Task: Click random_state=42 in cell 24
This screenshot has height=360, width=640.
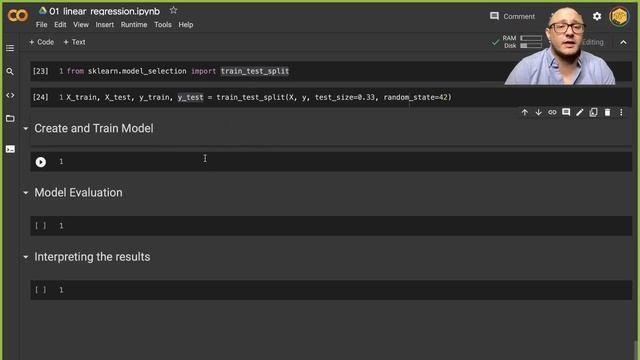Action: coord(416,97)
